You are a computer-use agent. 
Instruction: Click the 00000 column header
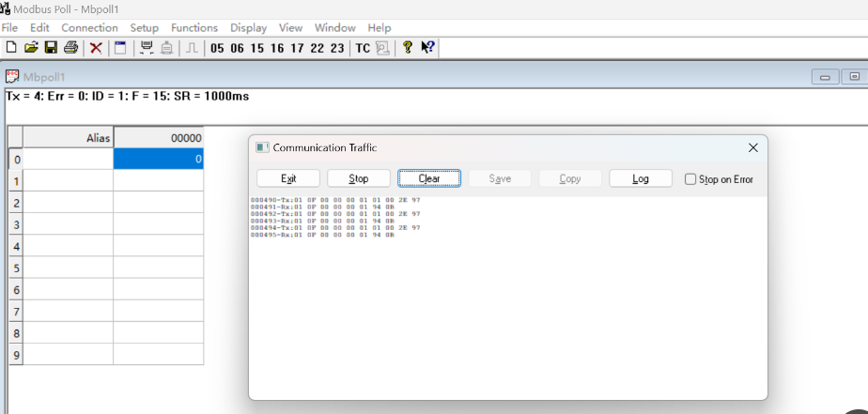159,138
